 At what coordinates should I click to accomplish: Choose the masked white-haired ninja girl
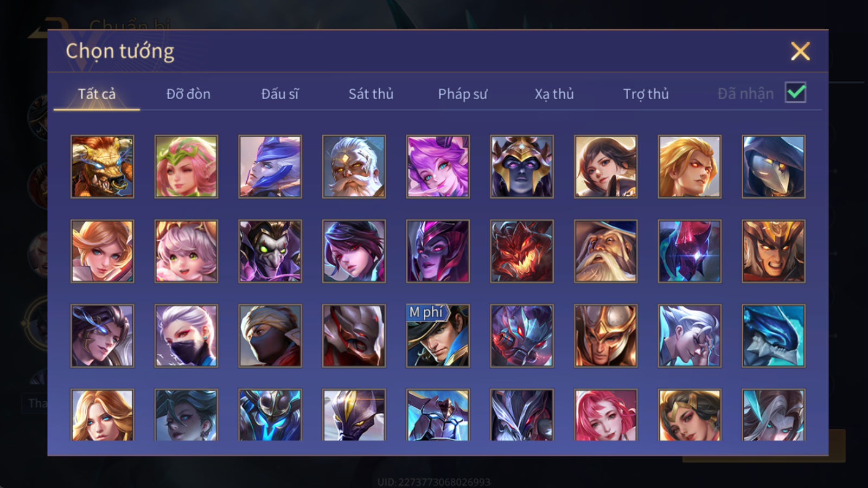[186, 336]
